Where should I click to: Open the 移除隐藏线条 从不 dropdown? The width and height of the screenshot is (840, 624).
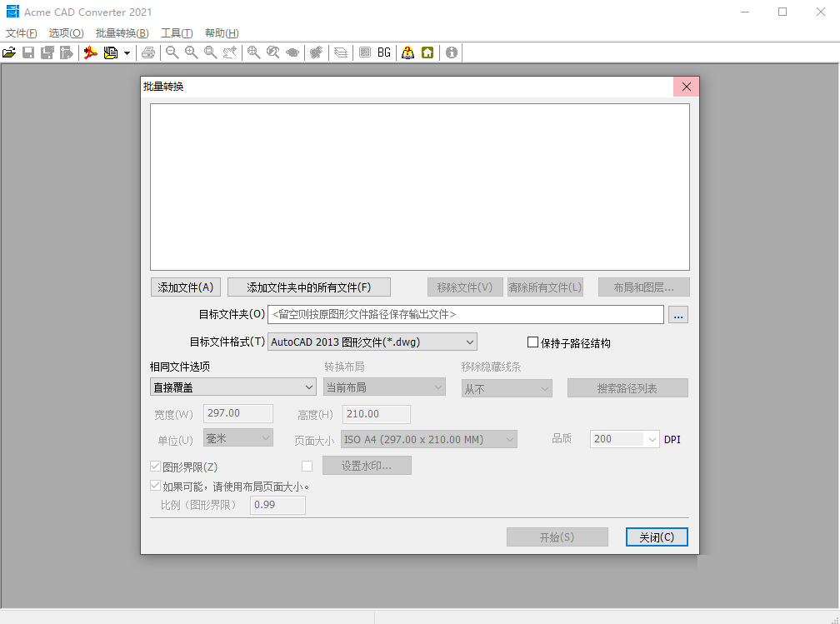[507, 388]
